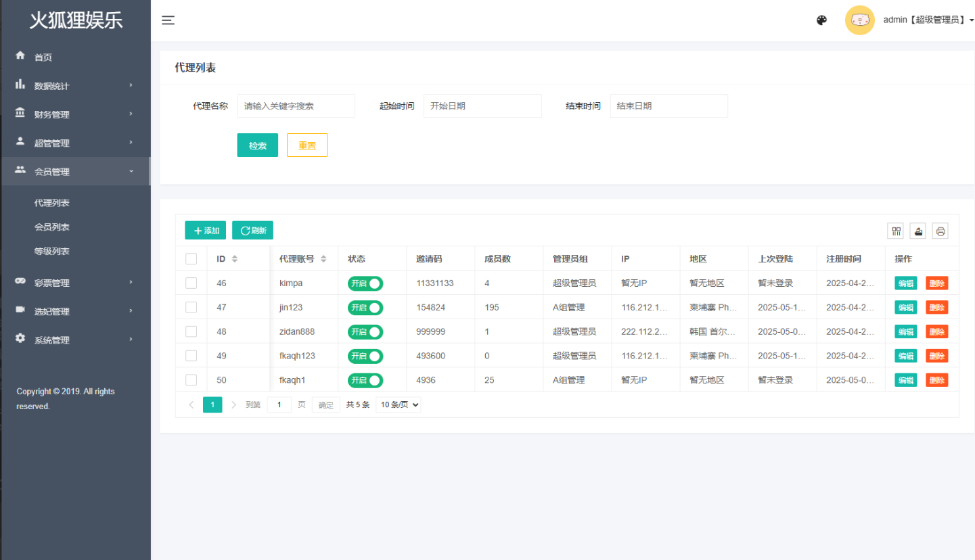Click 编辑 for agent kimpa
The image size is (975, 560).
(906, 283)
